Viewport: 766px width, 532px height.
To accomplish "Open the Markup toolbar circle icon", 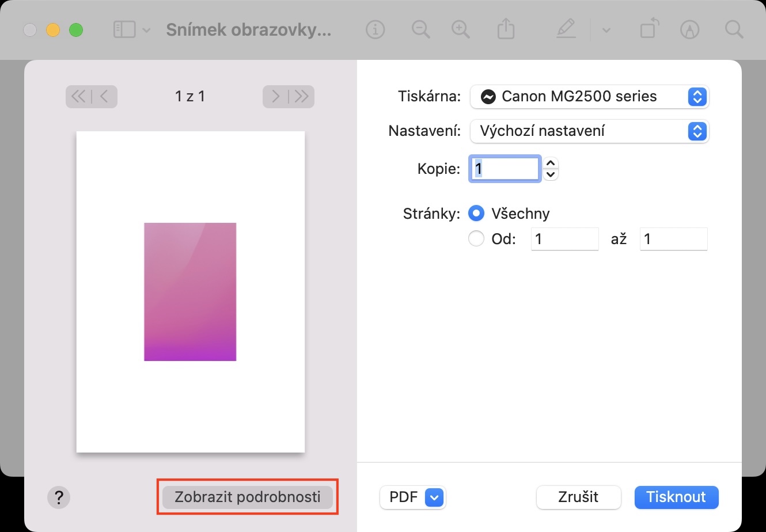I will tap(689, 29).
